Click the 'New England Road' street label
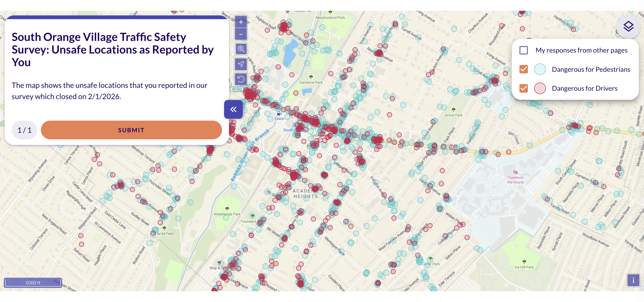This screenshot has height=302, width=644. (x=54, y=224)
